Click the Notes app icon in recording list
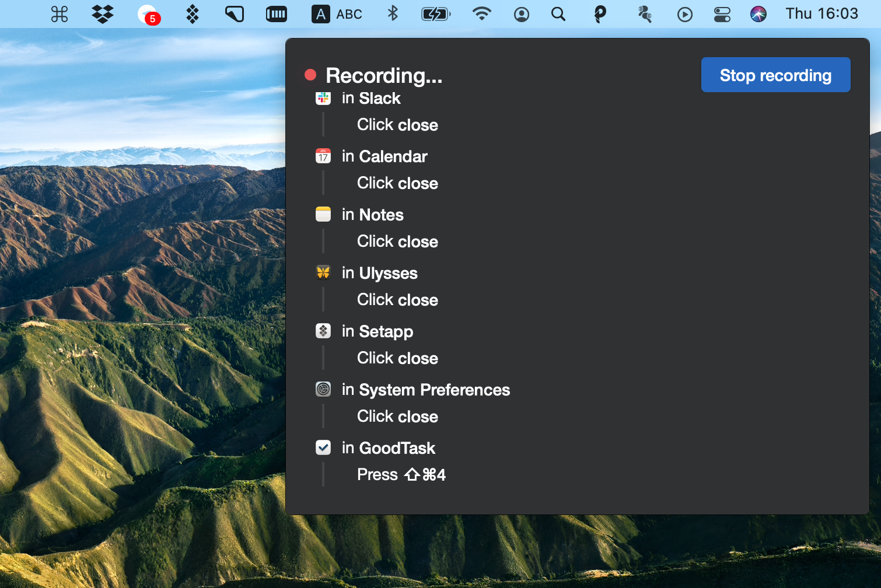Viewport: 881px width, 588px height. pyautogui.click(x=323, y=214)
